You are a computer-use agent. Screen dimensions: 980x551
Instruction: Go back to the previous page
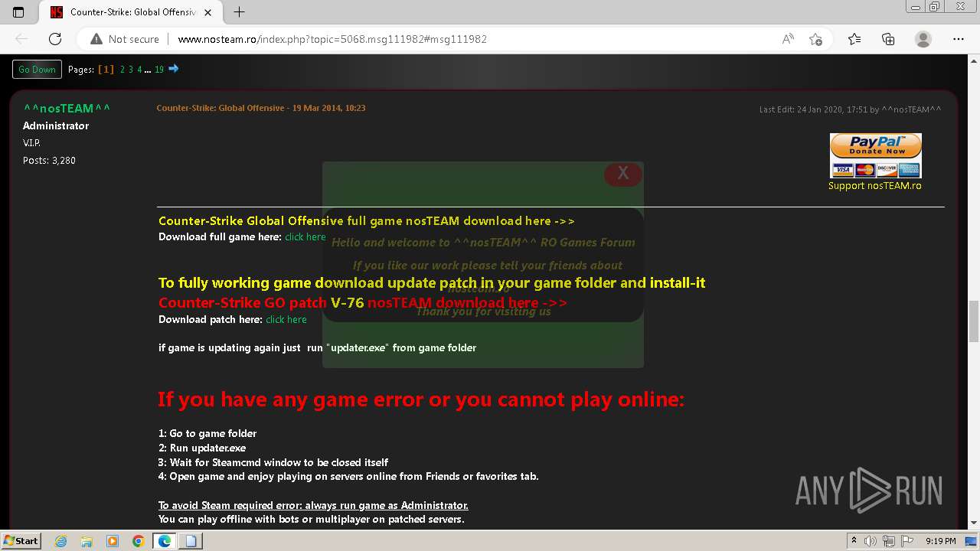(21, 39)
